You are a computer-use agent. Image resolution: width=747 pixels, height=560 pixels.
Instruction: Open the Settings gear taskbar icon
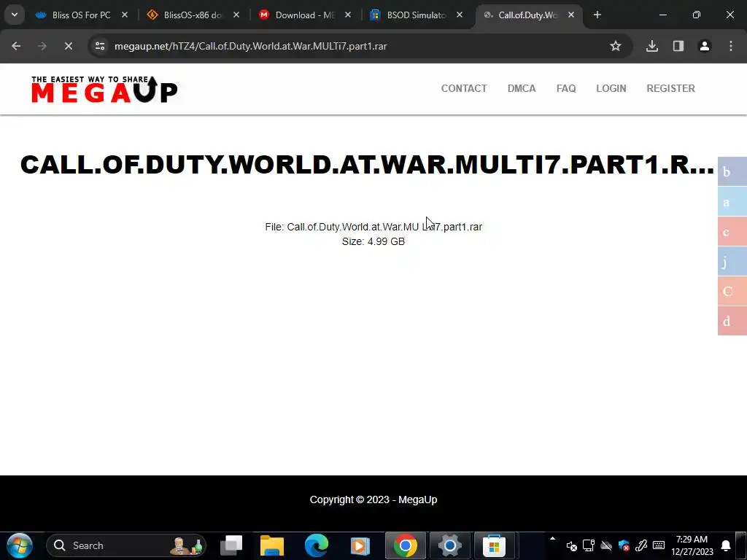tap(449, 545)
